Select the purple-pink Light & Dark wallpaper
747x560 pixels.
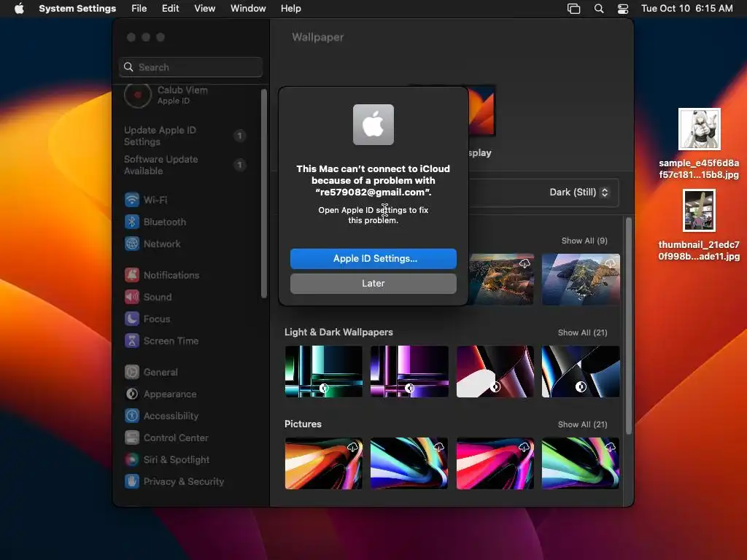tap(409, 371)
